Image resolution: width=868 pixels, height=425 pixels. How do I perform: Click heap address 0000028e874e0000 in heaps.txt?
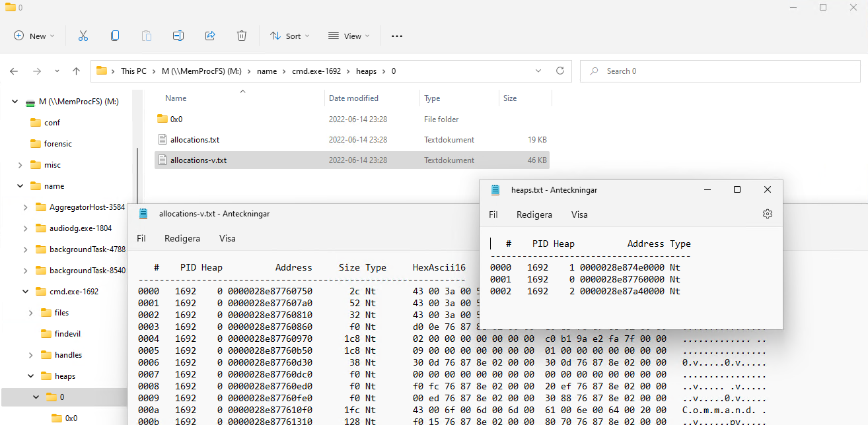pyautogui.click(x=622, y=267)
